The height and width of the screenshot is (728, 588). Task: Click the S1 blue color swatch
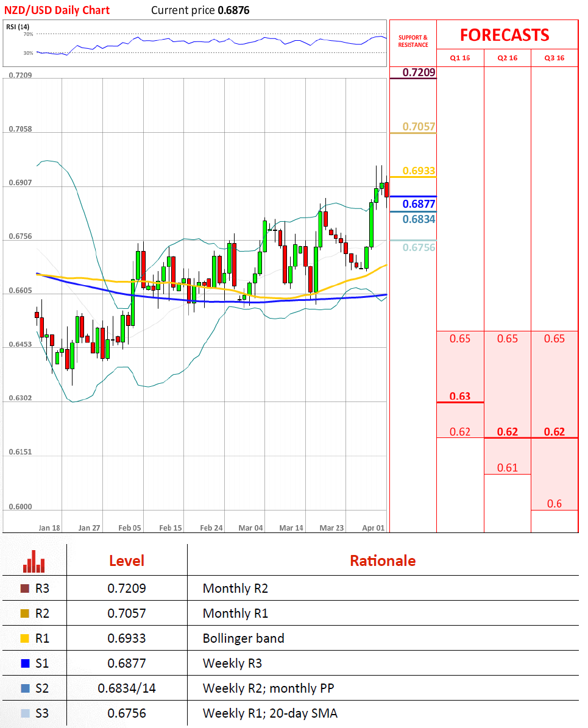point(25,663)
